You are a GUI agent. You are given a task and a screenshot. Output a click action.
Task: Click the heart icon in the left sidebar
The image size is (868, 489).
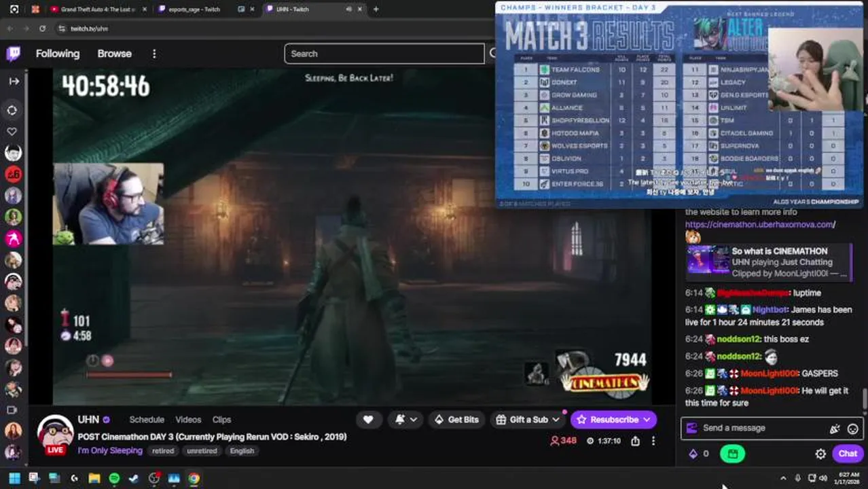point(12,131)
